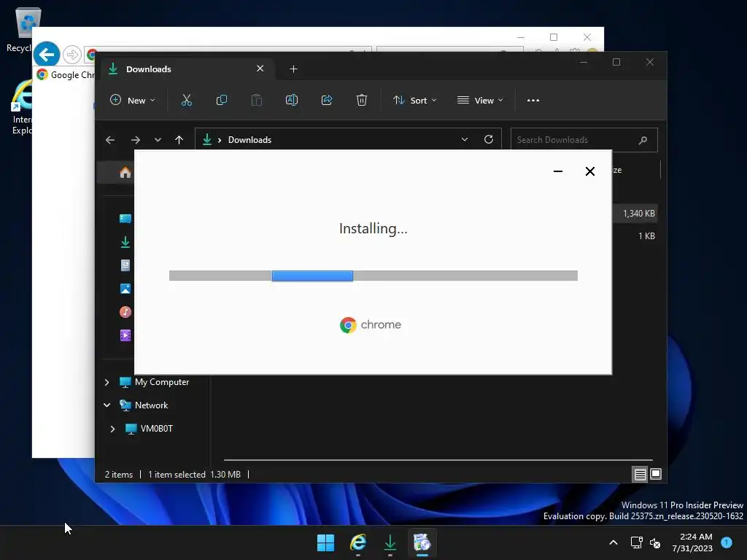Expand the VM0B0T network node

click(x=112, y=429)
